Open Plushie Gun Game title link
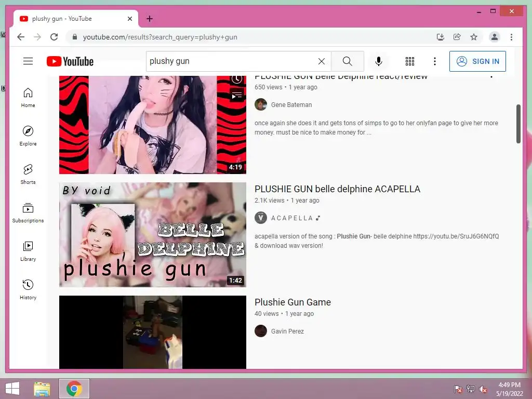 tap(292, 302)
